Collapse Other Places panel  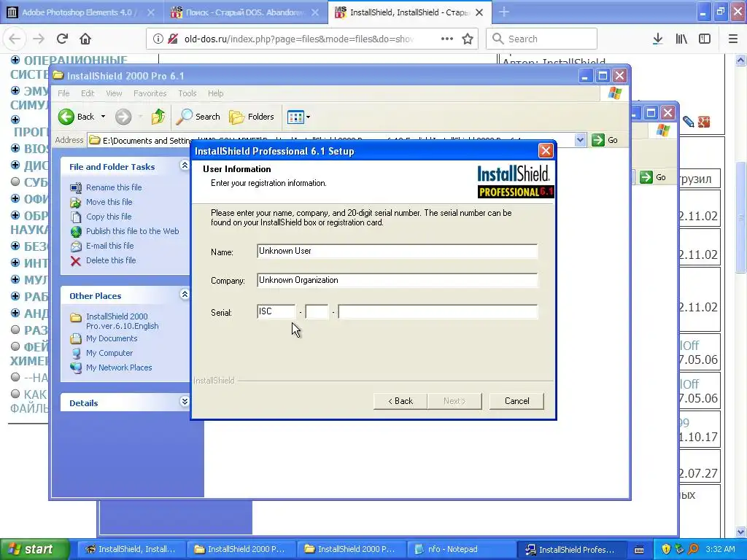[x=185, y=295]
